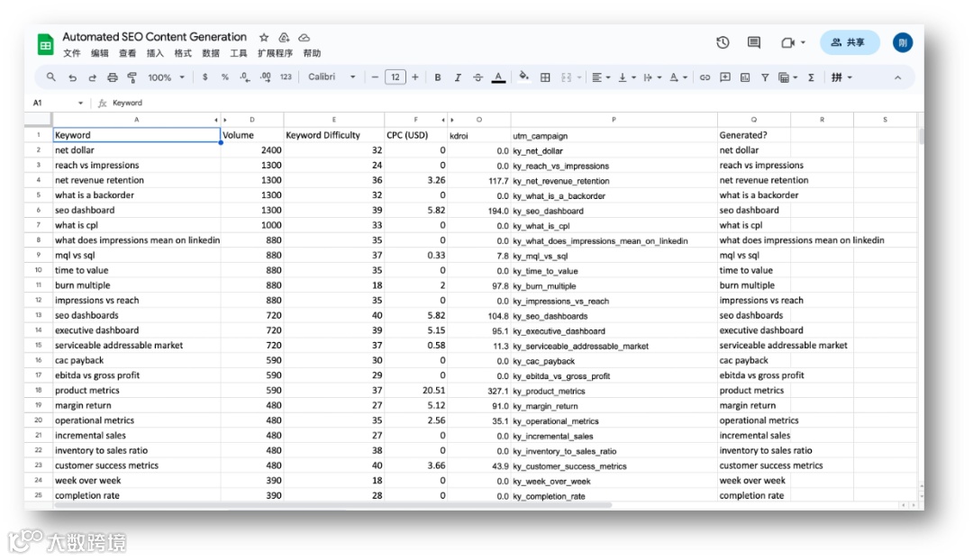Open the input tools 拼 dropdown
The image size is (973, 560).
coord(842,77)
